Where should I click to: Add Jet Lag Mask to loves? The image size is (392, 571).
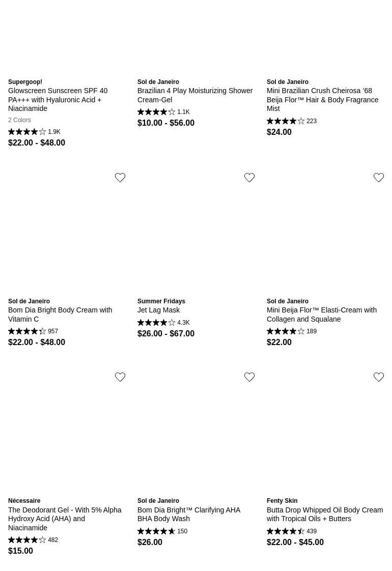[249, 178]
